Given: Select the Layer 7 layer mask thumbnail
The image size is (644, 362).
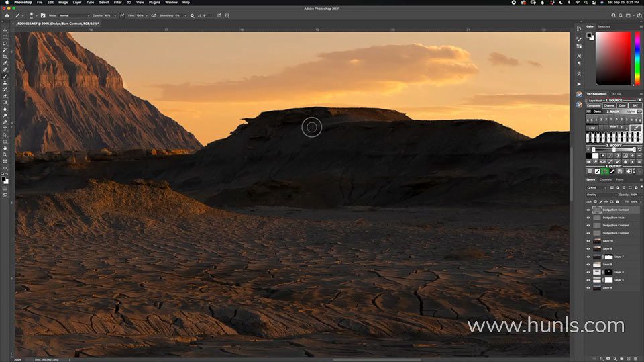Looking at the screenshot, I should click(x=609, y=257).
